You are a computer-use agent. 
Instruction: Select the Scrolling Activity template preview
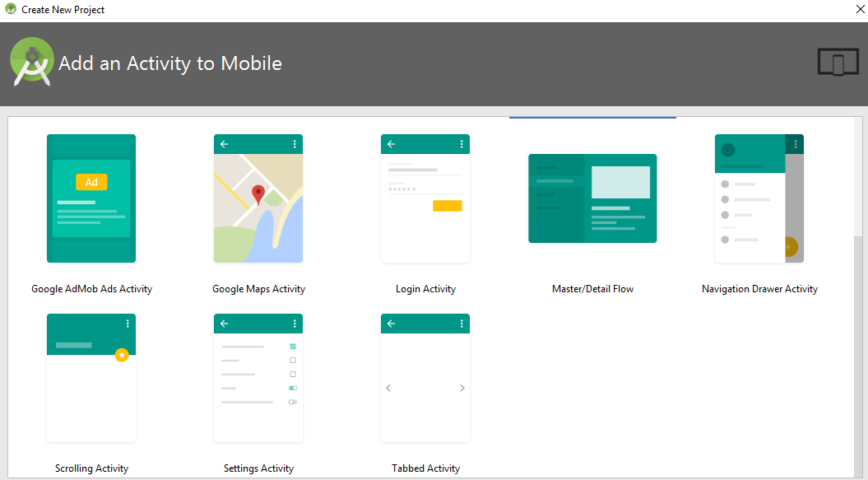coord(91,378)
